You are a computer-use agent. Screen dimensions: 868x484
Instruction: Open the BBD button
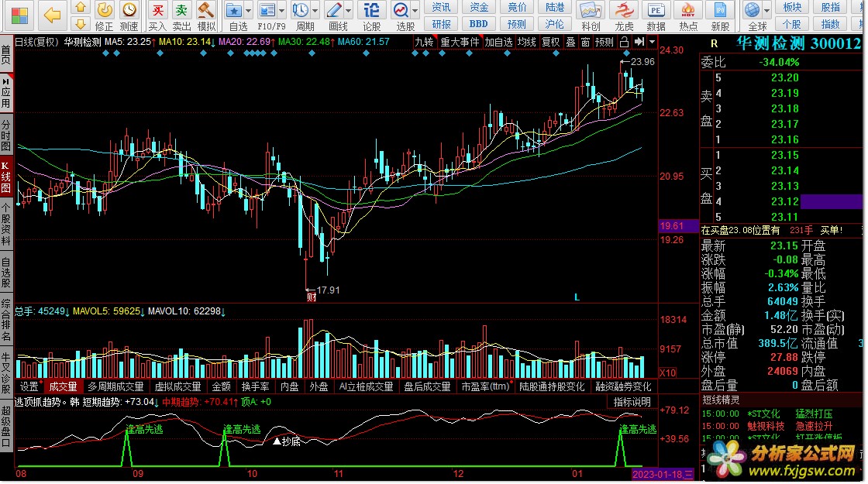point(479,24)
